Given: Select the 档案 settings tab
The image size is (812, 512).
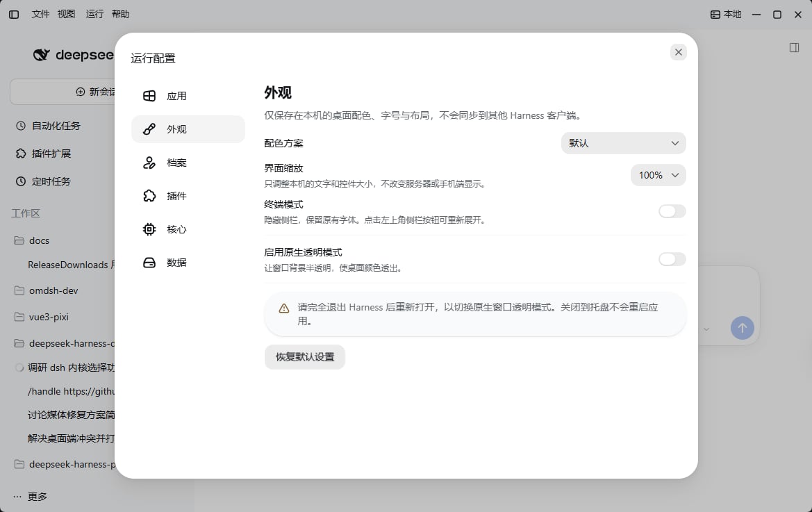Looking at the screenshot, I should click(188, 163).
